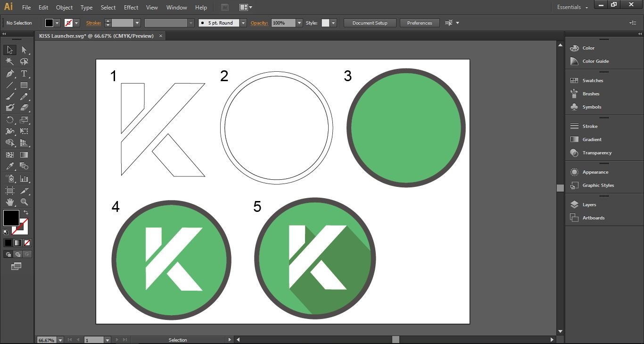Select the Zoom tool

coord(24,202)
